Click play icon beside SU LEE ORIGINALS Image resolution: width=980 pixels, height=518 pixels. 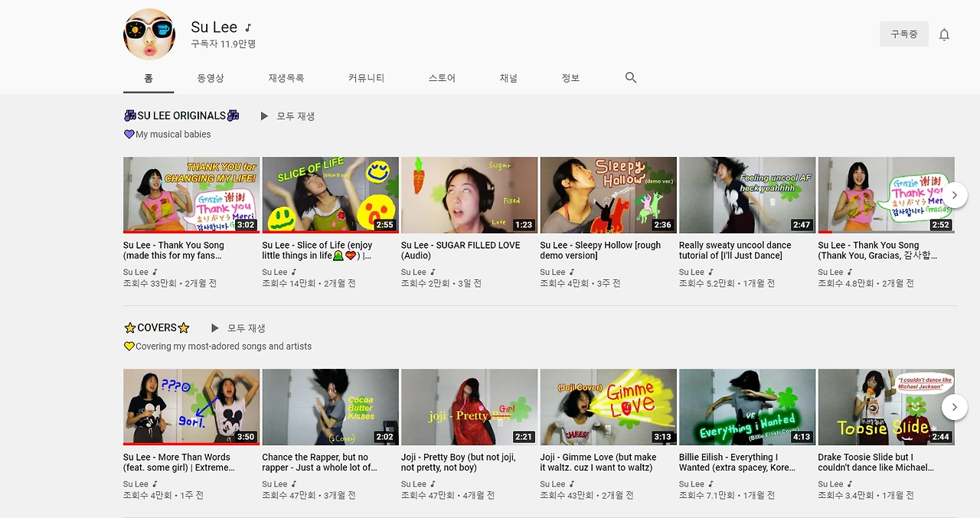pos(264,116)
